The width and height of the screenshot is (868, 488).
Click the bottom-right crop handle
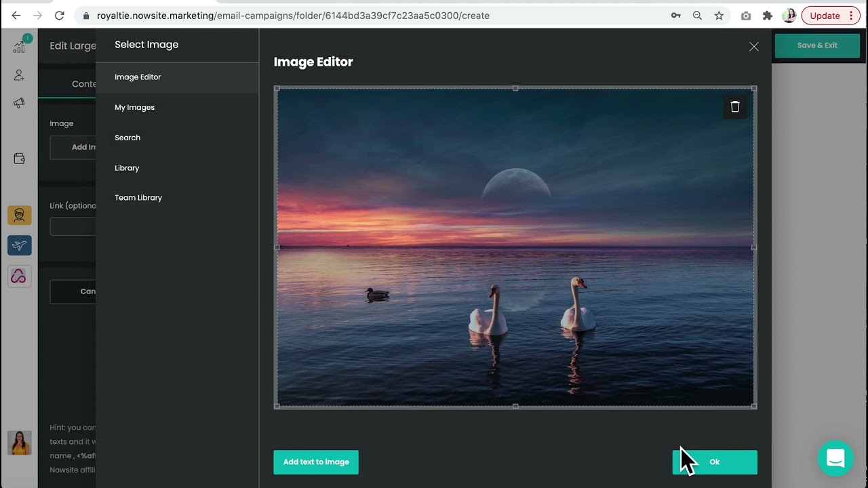[754, 406]
